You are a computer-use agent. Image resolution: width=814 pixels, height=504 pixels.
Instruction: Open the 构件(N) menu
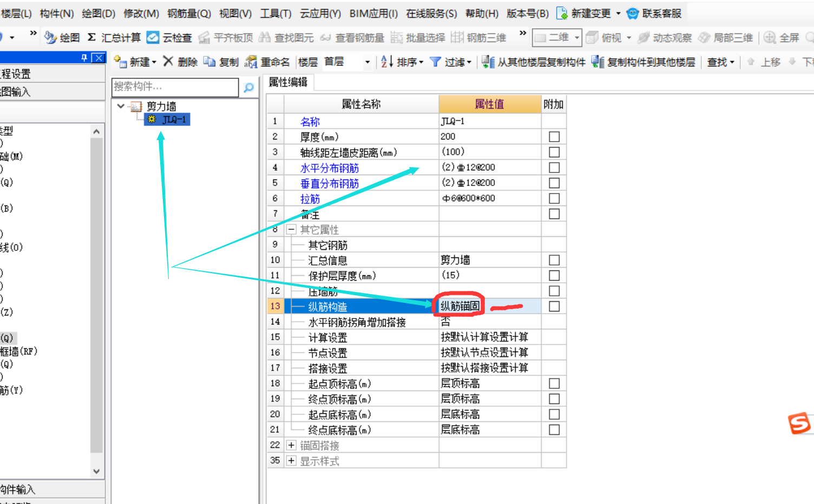pyautogui.click(x=56, y=14)
